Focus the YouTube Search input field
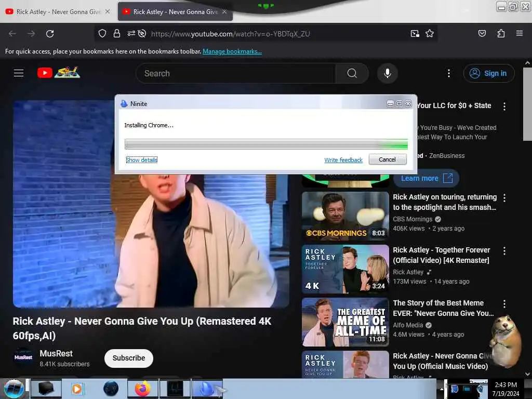Image resolution: width=532 pixels, height=399 pixels. [x=236, y=73]
